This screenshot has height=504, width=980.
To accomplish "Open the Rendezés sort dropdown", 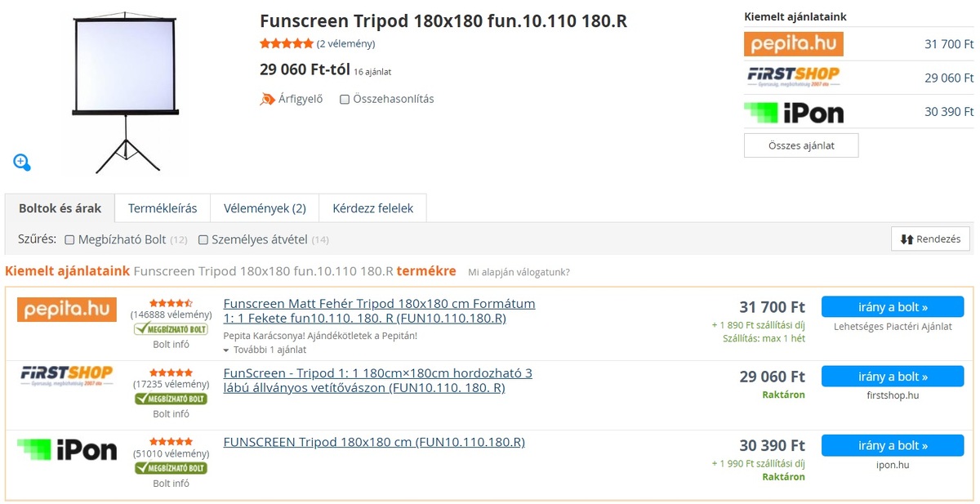I will [930, 239].
